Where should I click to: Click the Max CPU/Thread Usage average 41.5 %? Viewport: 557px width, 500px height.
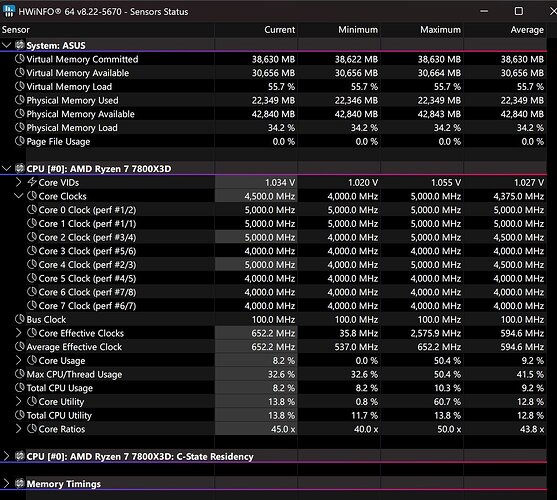(x=530, y=374)
